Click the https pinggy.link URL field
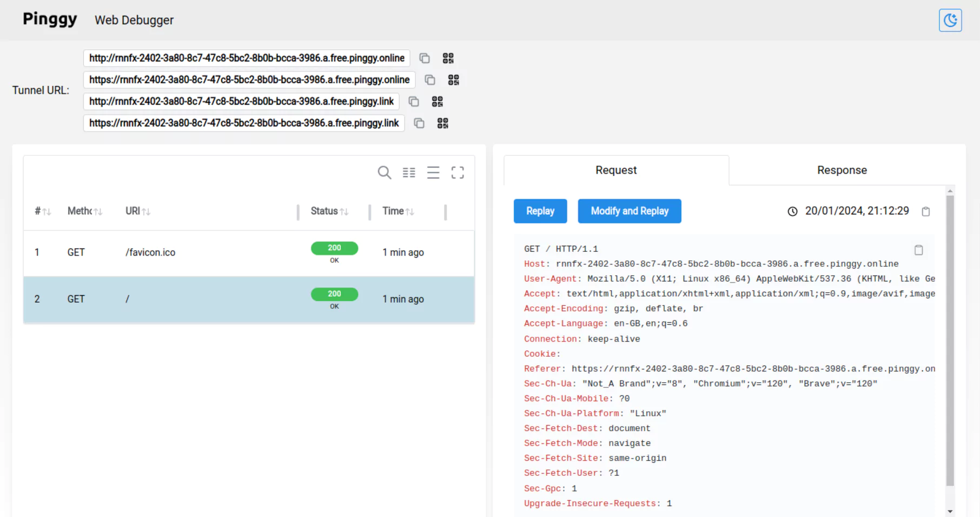The image size is (980, 517). click(x=244, y=123)
